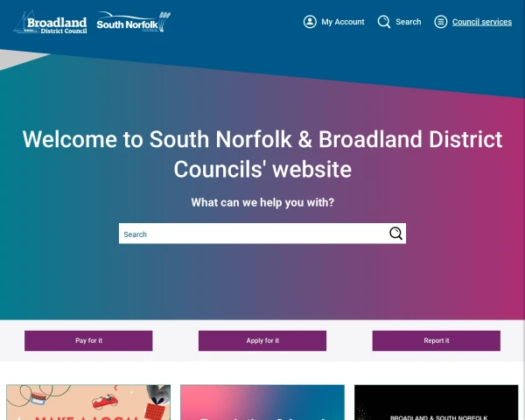Click the Council services hamburger icon

tap(441, 22)
